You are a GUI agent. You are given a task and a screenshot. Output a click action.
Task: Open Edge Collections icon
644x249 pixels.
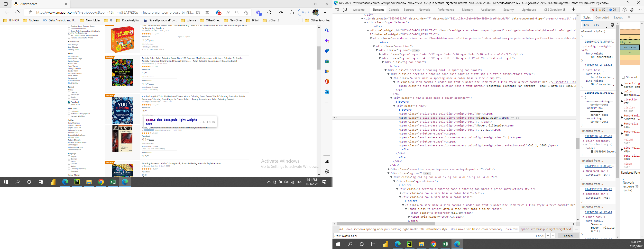click(292, 12)
